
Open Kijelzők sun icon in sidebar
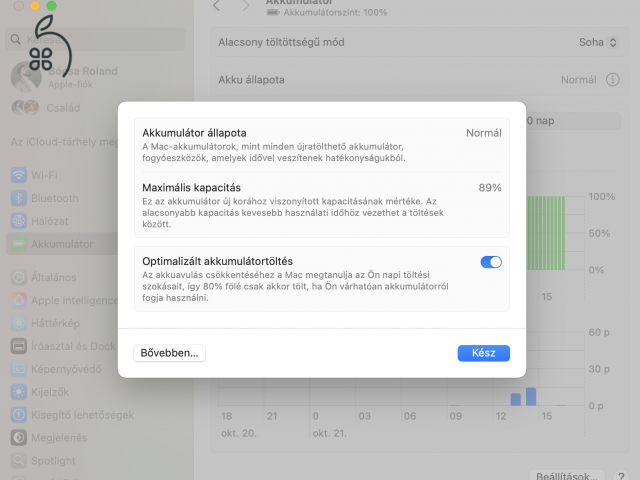coord(19,392)
